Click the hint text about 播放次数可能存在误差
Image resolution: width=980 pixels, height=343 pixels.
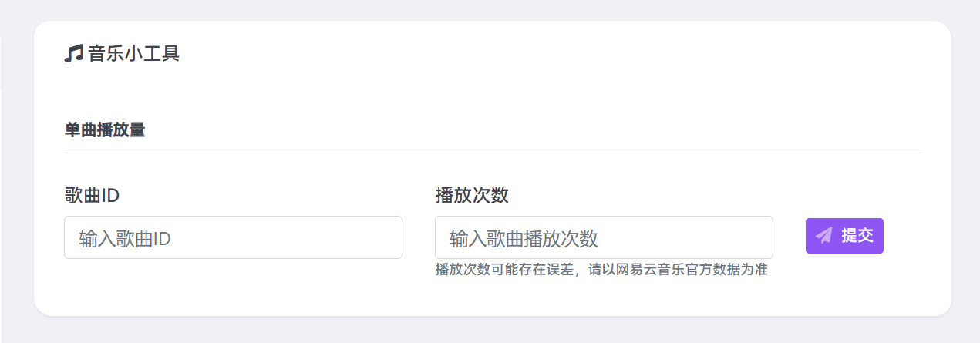[601, 270]
